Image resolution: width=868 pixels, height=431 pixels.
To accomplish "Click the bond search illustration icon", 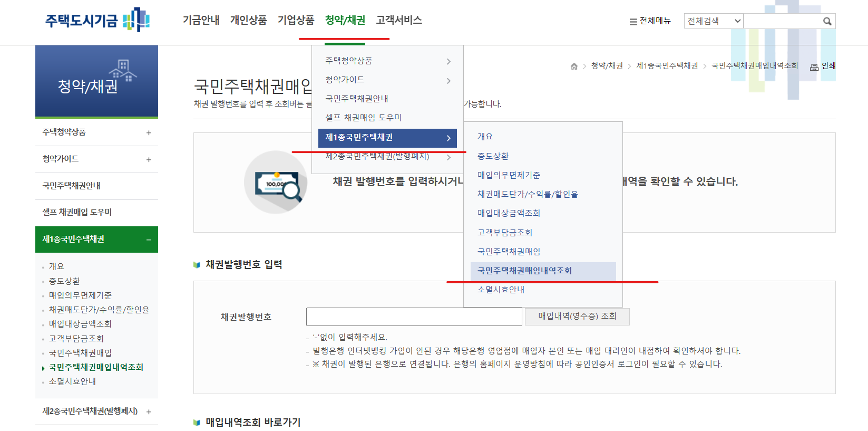I will point(276,183).
